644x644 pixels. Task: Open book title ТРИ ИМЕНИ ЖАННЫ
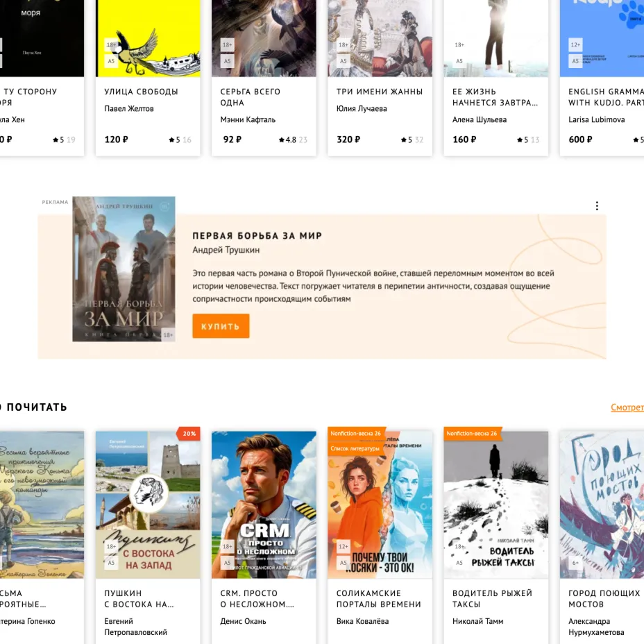point(380,92)
